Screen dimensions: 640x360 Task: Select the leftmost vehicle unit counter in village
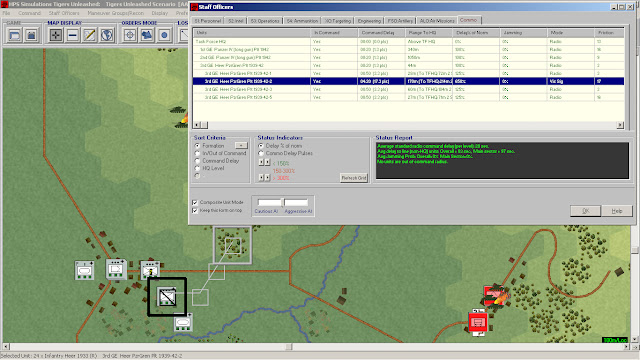coord(84,271)
